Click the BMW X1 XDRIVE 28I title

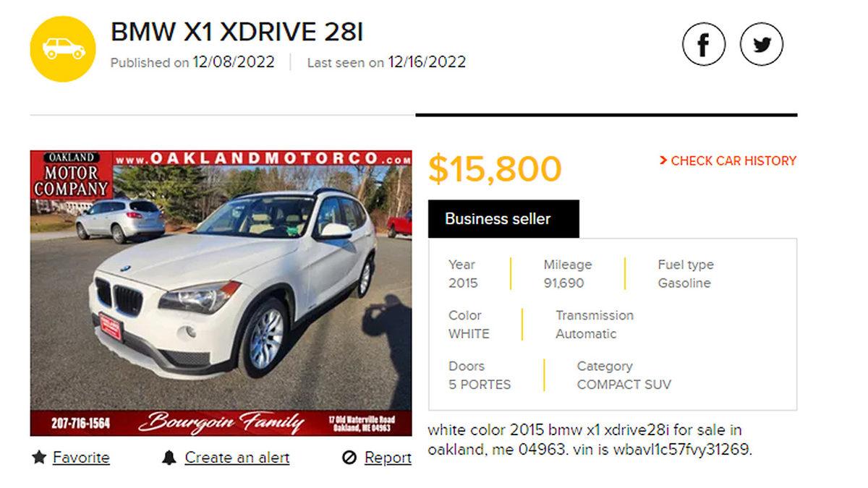237,32
